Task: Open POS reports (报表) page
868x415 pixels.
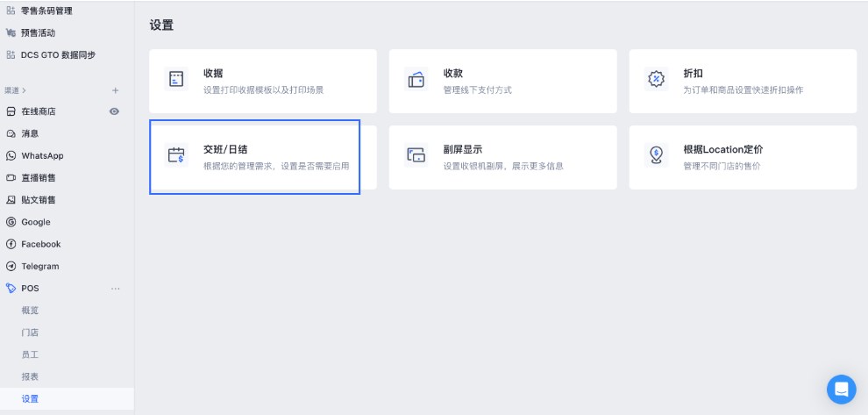Action: 30,376
